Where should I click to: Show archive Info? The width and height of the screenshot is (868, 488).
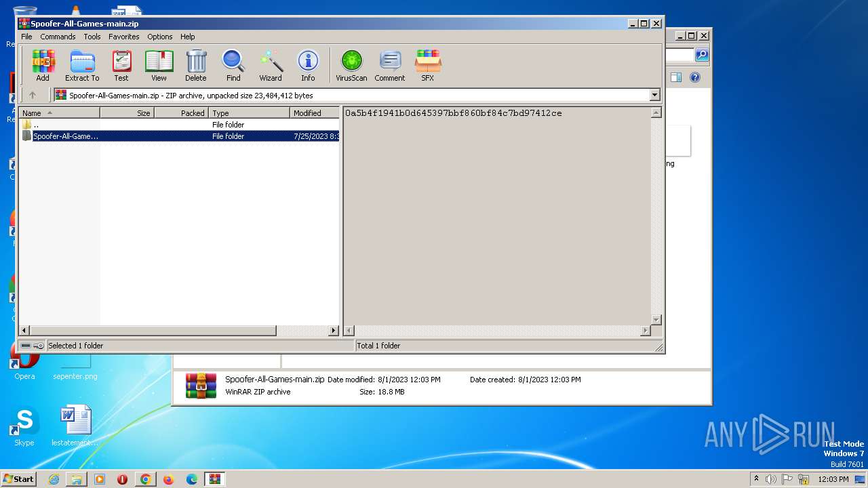(308, 66)
